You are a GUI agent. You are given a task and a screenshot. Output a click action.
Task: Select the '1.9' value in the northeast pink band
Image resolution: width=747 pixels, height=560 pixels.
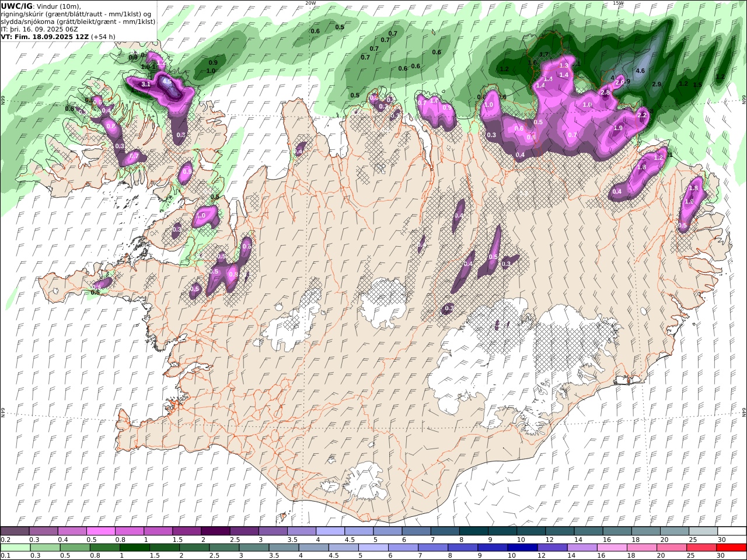click(619, 128)
